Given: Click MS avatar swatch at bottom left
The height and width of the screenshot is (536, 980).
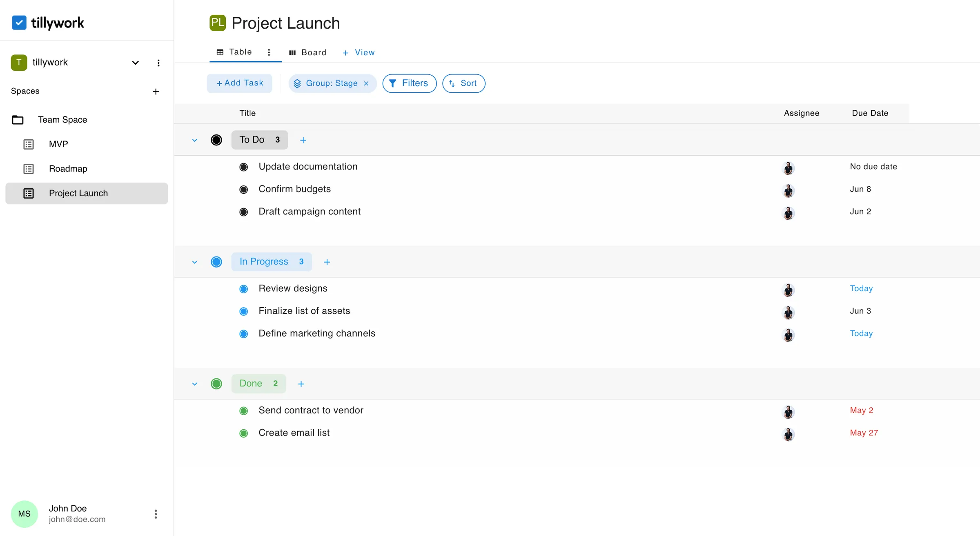Looking at the screenshot, I should 24,514.
